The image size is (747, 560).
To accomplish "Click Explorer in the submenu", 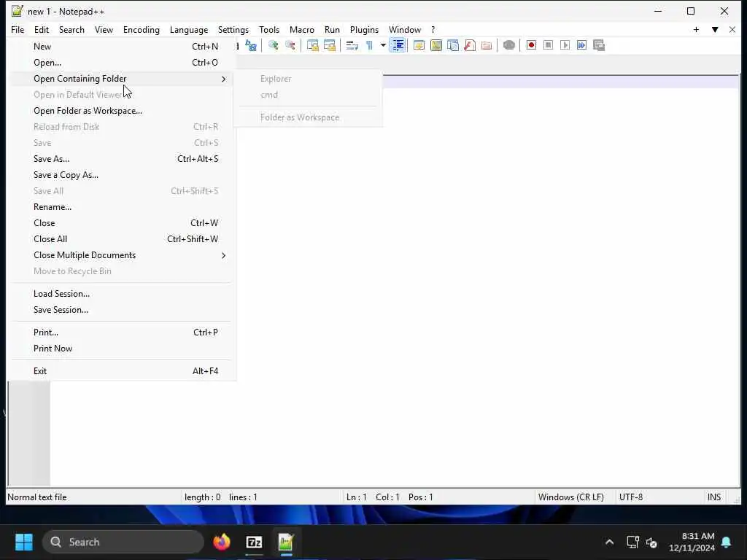I will point(309,79).
